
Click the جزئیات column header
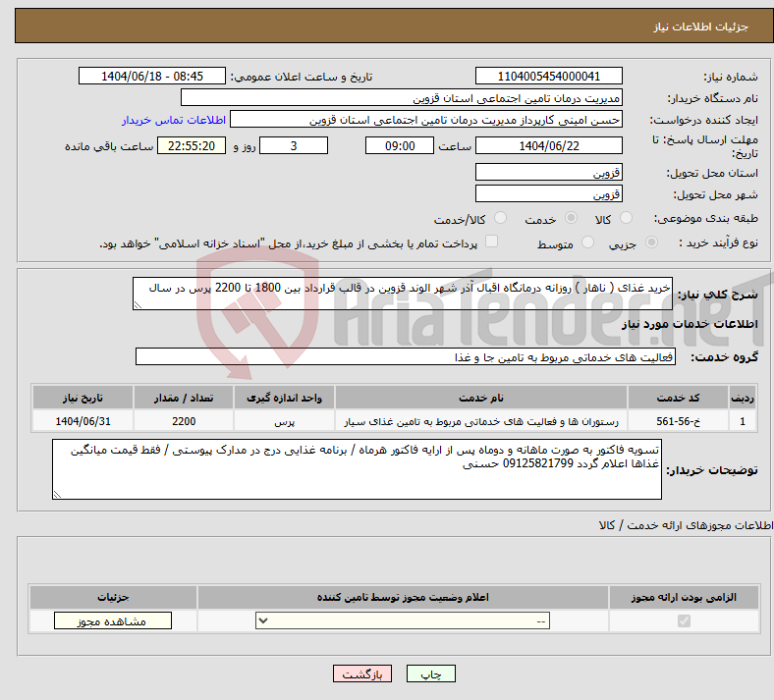(x=113, y=597)
